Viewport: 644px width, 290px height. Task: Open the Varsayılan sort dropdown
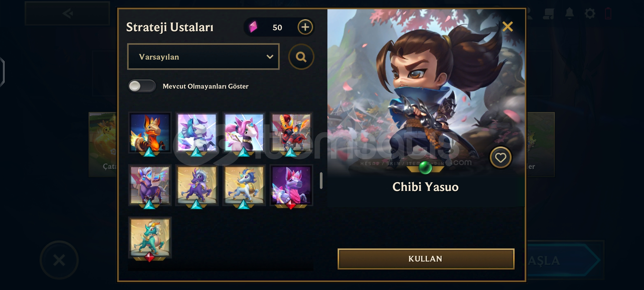coord(203,57)
